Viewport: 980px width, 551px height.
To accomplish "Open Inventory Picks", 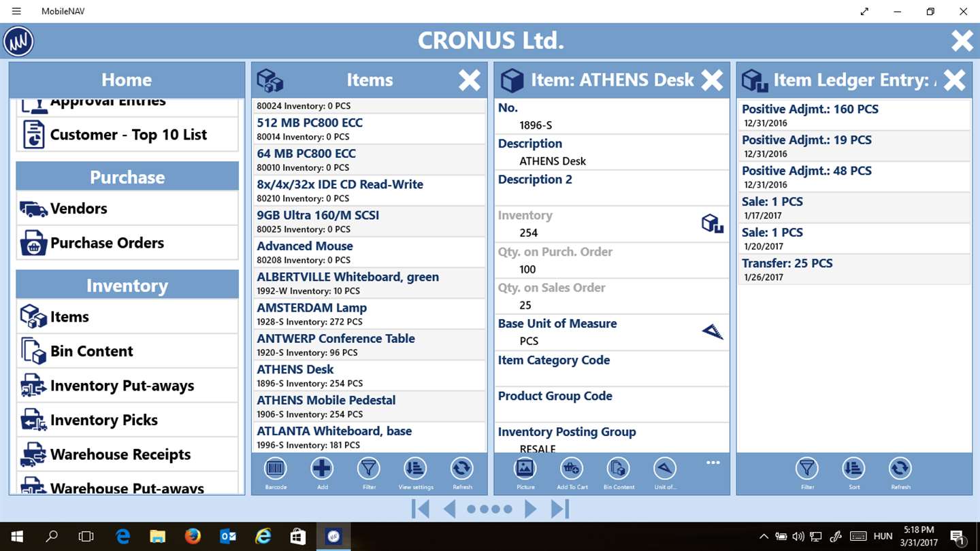I will point(127,420).
